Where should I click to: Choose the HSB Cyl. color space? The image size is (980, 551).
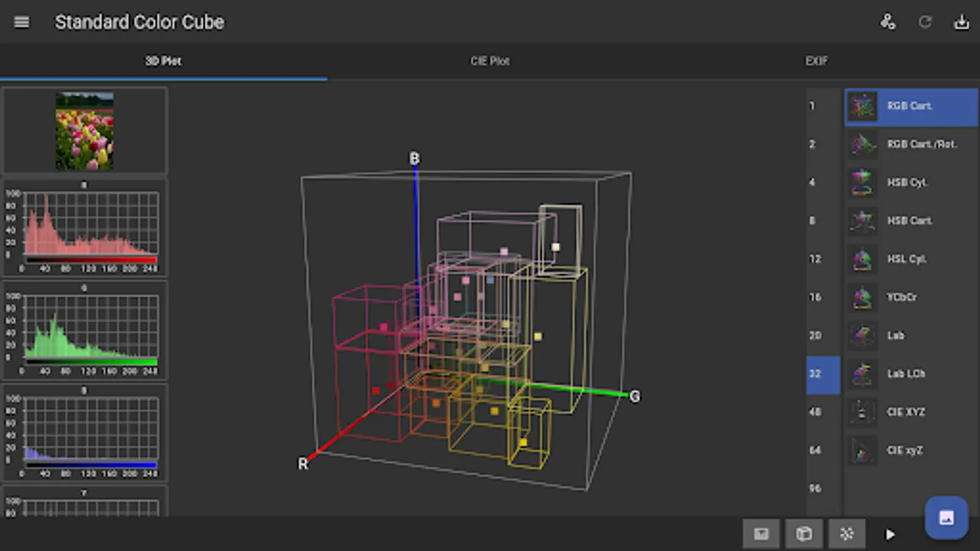point(911,182)
